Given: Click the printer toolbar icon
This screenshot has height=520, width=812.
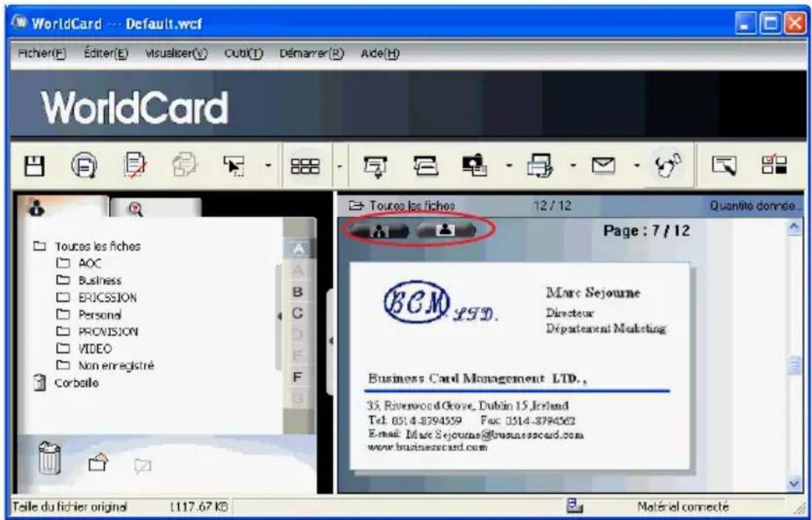Looking at the screenshot, I should [540, 167].
